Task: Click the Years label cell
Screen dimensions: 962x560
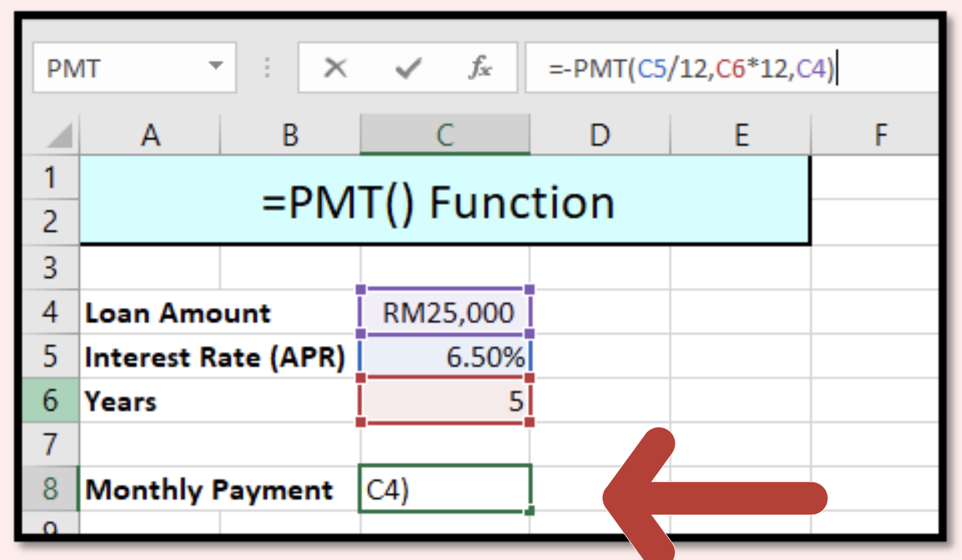Action: [220, 401]
